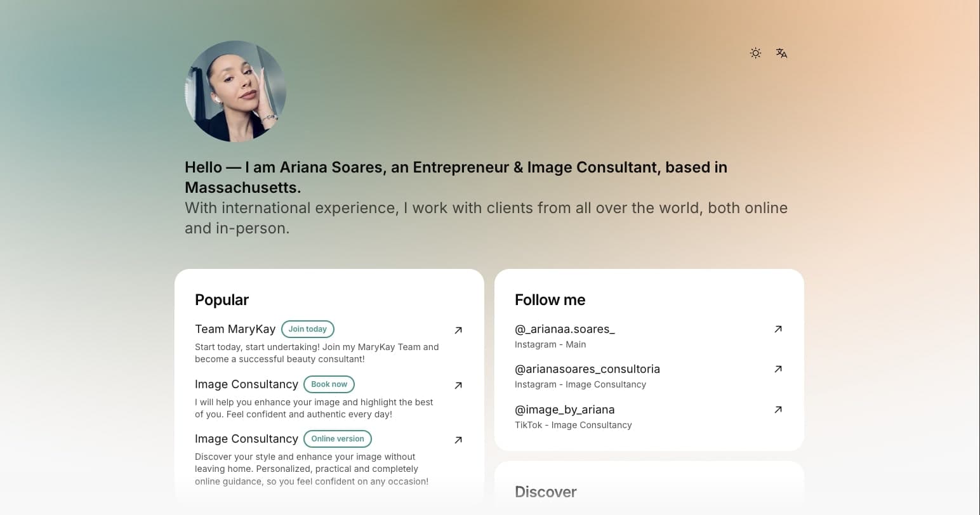Open the TikTok profile arrow icon
Image resolution: width=980 pixels, height=515 pixels.
tap(778, 410)
